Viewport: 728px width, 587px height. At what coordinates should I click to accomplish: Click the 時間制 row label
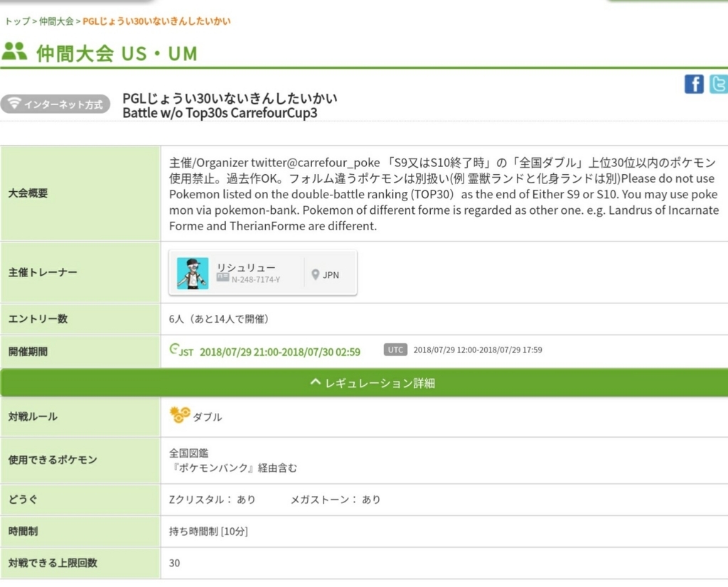click(23, 532)
